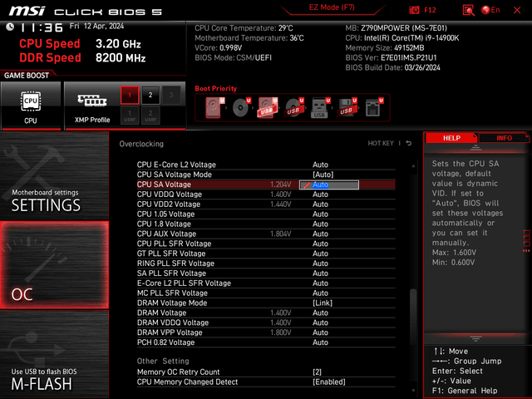This screenshot has width=532, height=399.
Task: Select first hard disk boot device icon
Action: coord(214,107)
